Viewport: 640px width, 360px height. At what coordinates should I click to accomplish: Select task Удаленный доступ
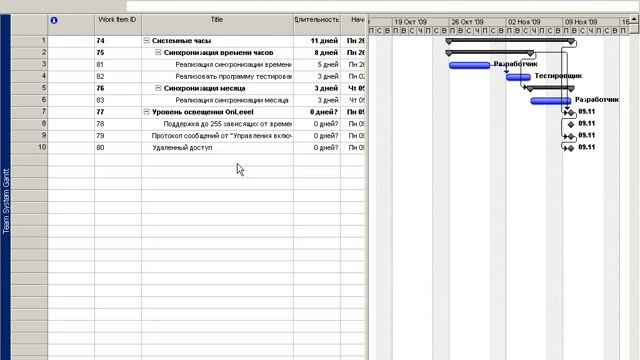[182, 147]
